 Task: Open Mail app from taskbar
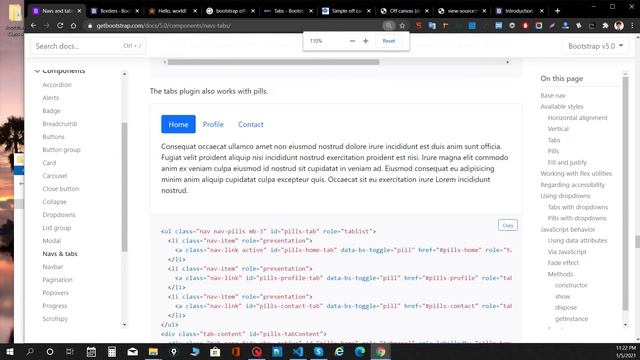click(133, 351)
